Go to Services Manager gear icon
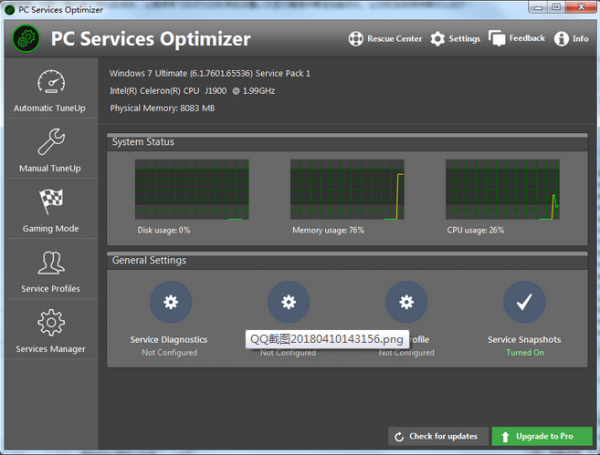Screen dimensions: 600x455 tap(51, 323)
